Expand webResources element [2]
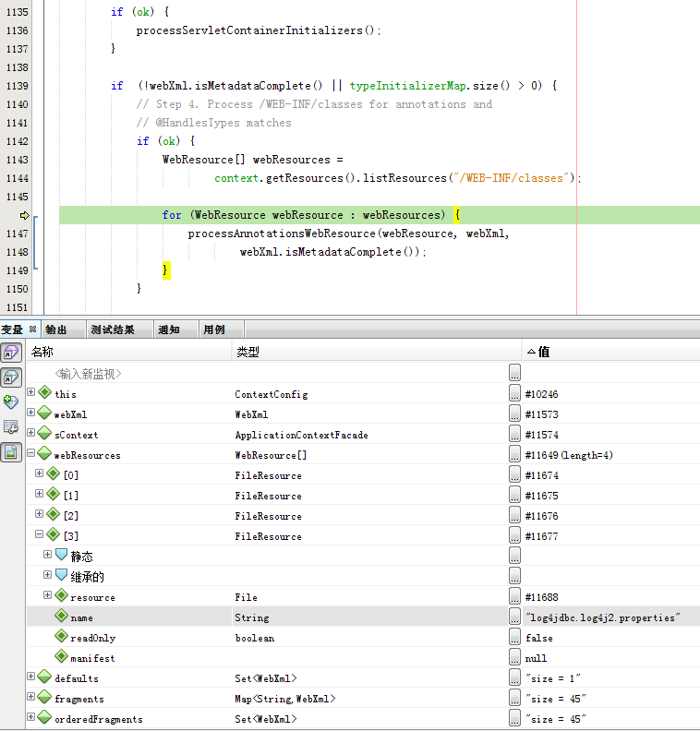The image size is (700, 731). coord(39,514)
